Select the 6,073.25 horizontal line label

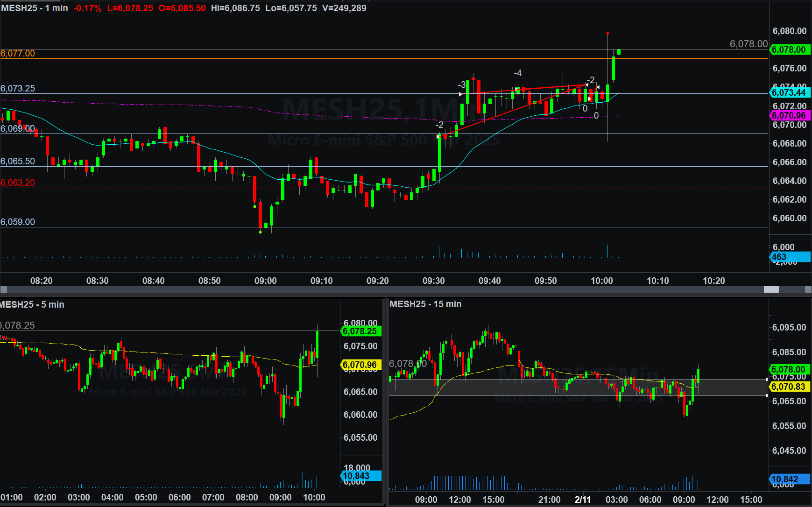tap(18, 88)
